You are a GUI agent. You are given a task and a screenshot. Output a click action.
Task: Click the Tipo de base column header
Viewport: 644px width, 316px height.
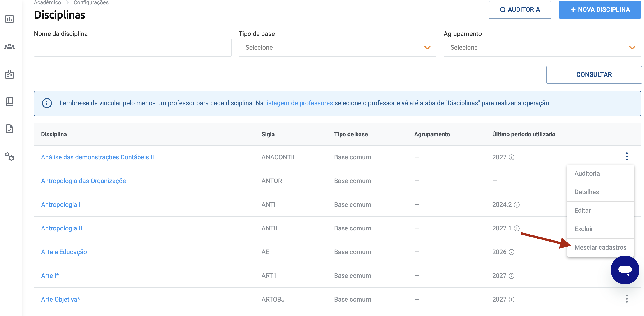[x=351, y=134]
